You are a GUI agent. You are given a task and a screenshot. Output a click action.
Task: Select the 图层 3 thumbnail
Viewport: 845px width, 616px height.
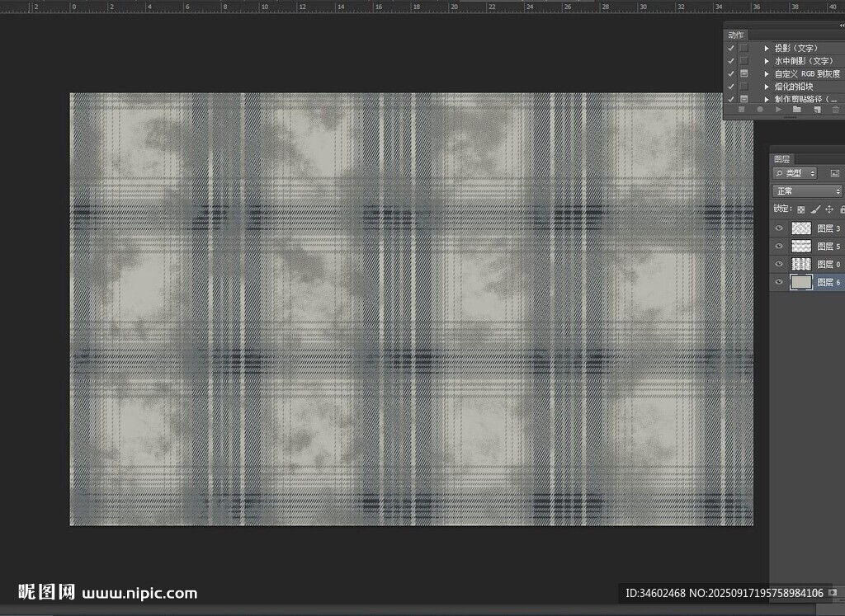(x=801, y=228)
